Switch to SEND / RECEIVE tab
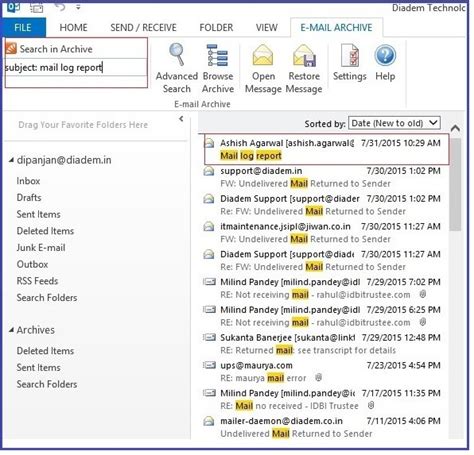Image resolution: width=474 pixels, height=455 pixels. [143, 27]
